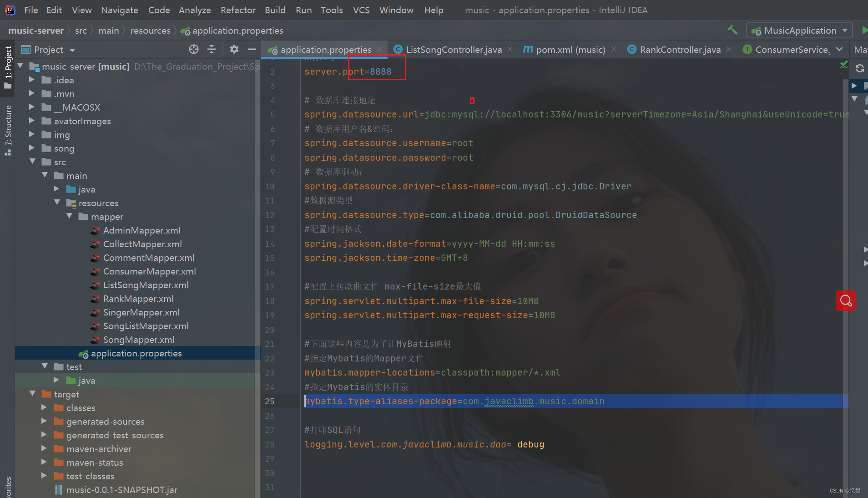Run MusicApplication with the green arrow
Image resolution: width=868 pixels, height=498 pixels.
click(x=864, y=30)
